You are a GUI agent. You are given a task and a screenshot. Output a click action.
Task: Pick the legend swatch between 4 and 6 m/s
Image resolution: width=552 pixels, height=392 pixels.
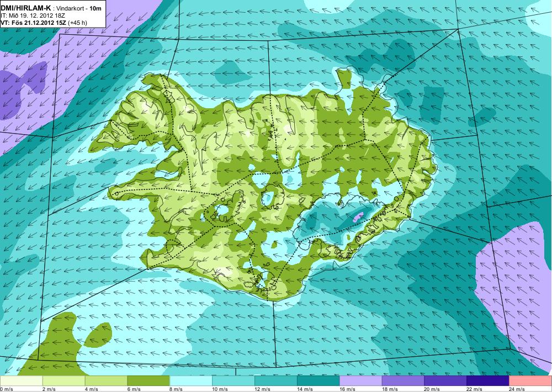106,381
